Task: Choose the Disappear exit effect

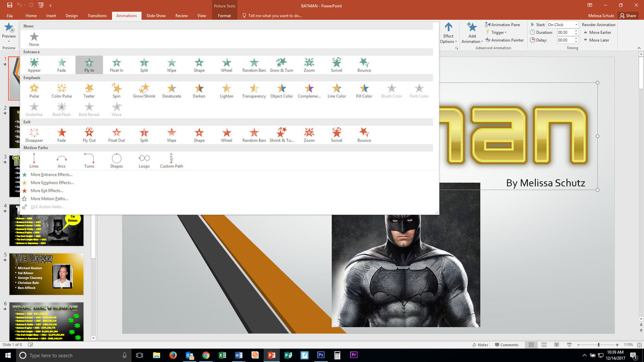Action: tap(34, 135)
